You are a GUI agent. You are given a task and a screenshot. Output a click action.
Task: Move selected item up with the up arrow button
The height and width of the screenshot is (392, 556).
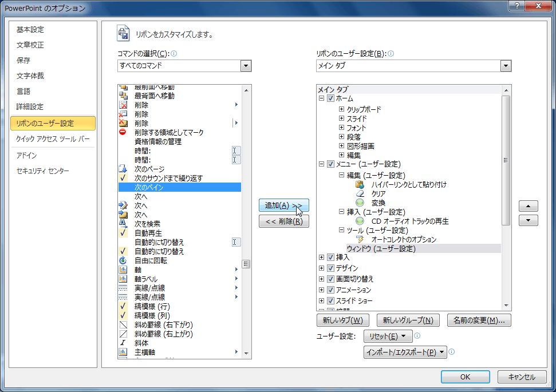(529, 206)
